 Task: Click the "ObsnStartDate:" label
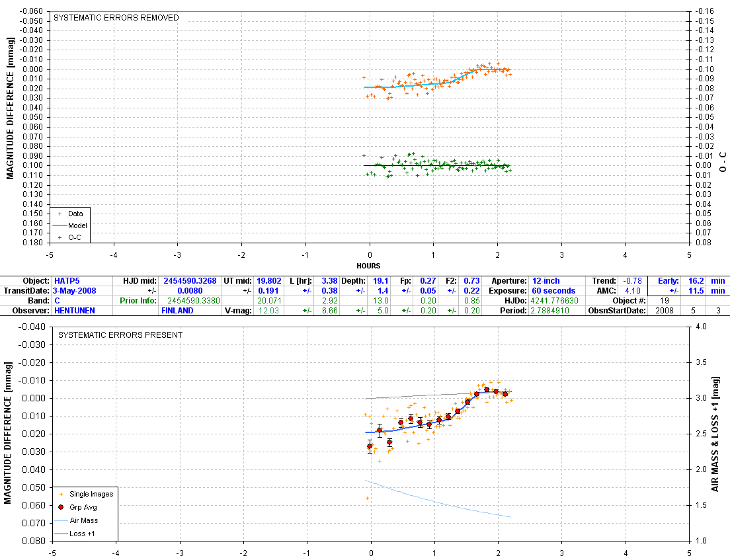[617, 311]
